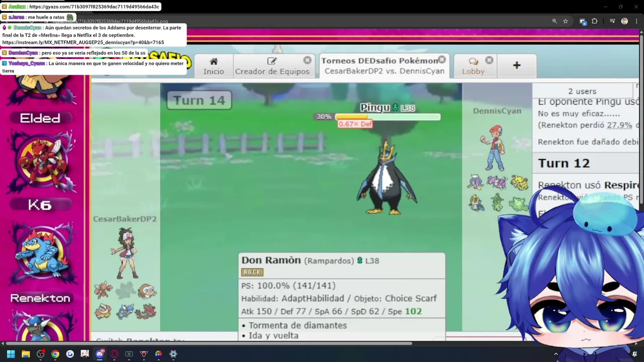Image resolution: width=644 pixels, height=362 pixels.
Task: Click the browser zoom magnifier icon
Action: (554, 21)
